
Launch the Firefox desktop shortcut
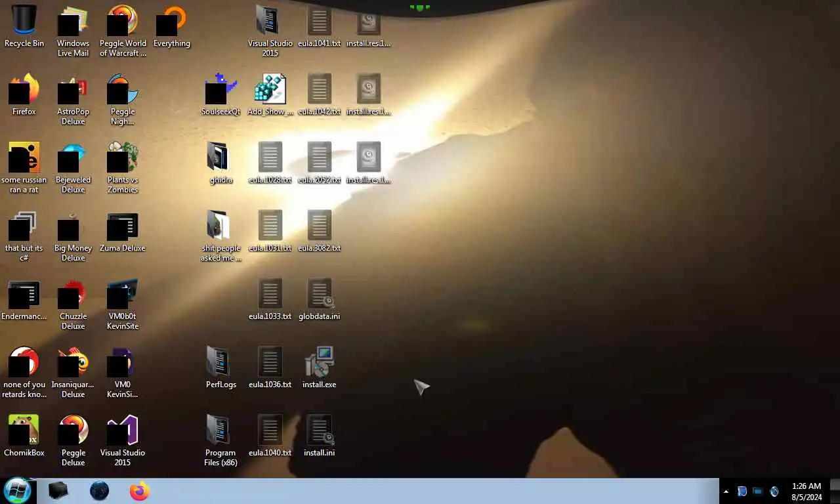[24, 94]
